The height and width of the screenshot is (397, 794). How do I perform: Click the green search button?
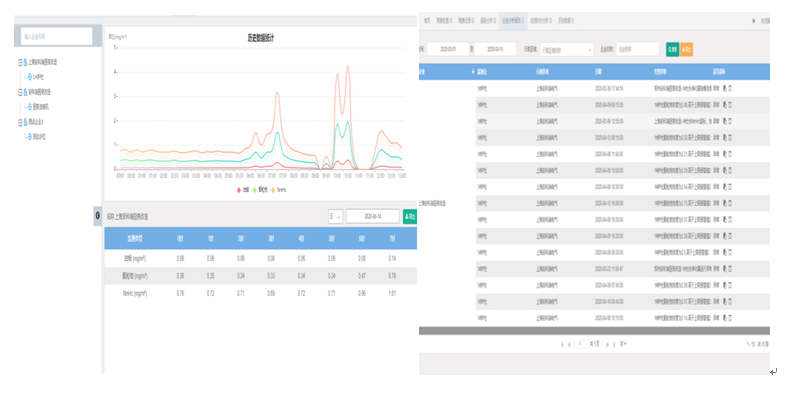[x=672, y=49]
